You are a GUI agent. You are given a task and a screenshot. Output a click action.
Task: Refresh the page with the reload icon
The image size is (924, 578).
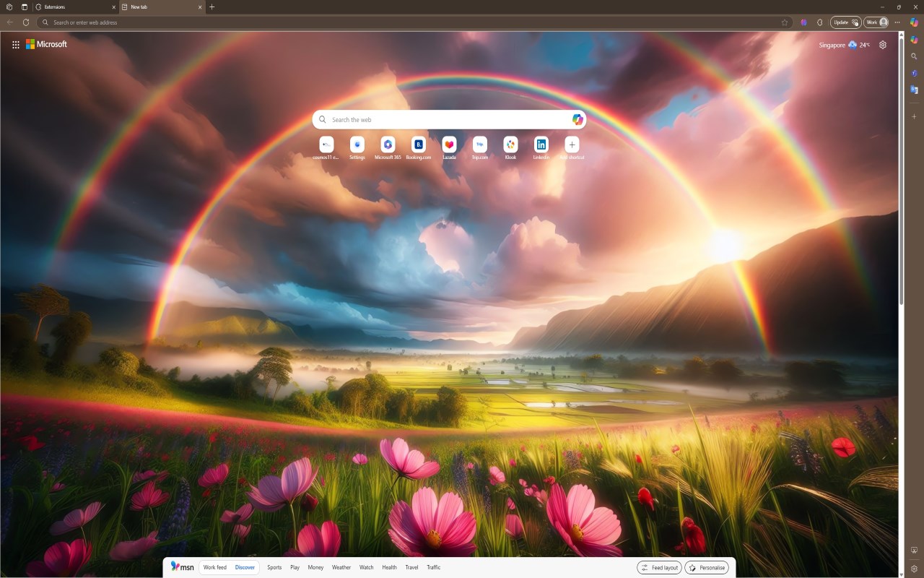coord(26,22)
